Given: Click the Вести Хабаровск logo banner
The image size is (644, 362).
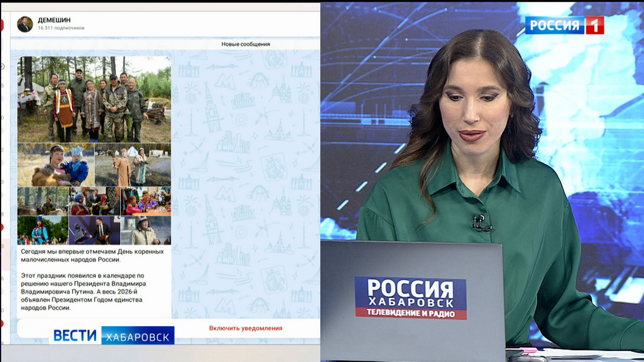Looking at the screenshot, I should pyautogui.click(x=113, y=335).
